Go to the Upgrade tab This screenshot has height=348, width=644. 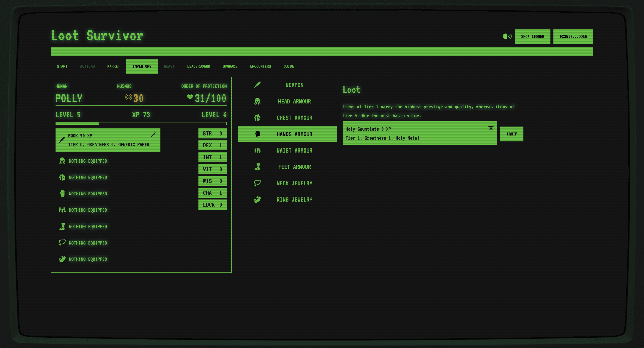pyautogui.click(x=230, y=66)
